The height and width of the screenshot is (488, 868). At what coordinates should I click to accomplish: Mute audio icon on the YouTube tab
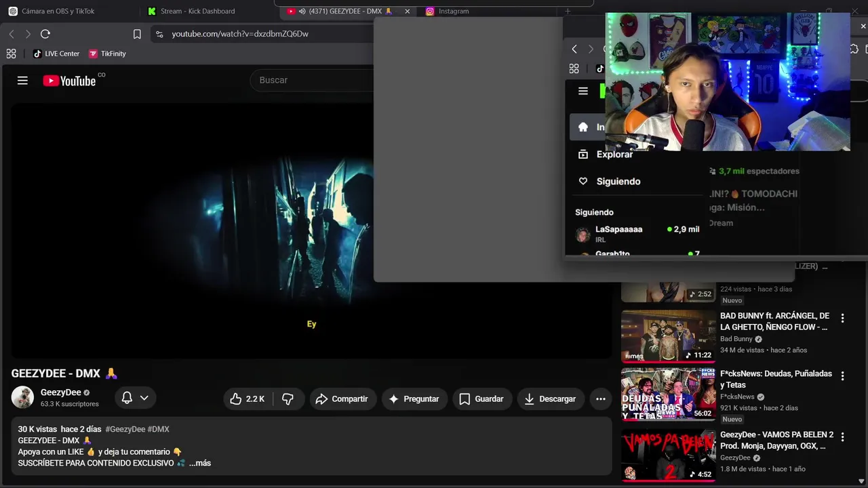pos(302,11)
